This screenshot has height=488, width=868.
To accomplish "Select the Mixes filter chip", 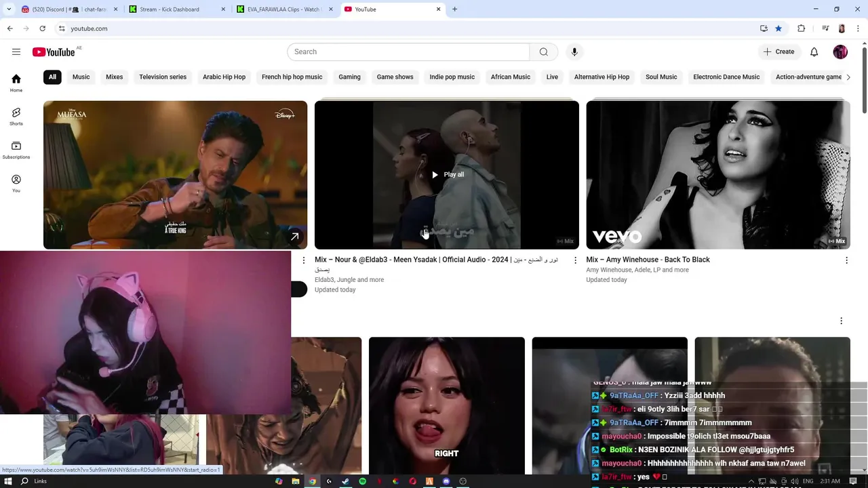I will click(114, 77).
